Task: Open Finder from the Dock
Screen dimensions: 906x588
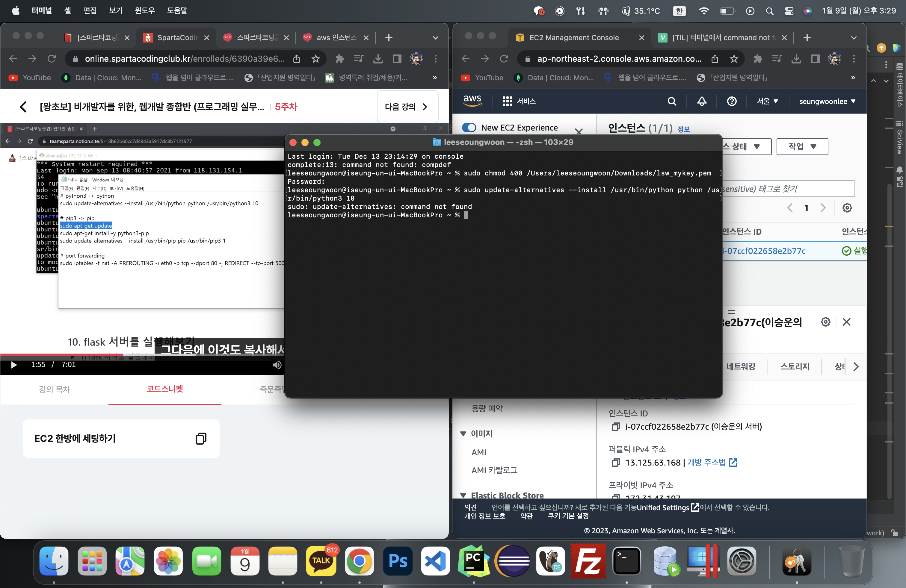Action: pos(54,561)
